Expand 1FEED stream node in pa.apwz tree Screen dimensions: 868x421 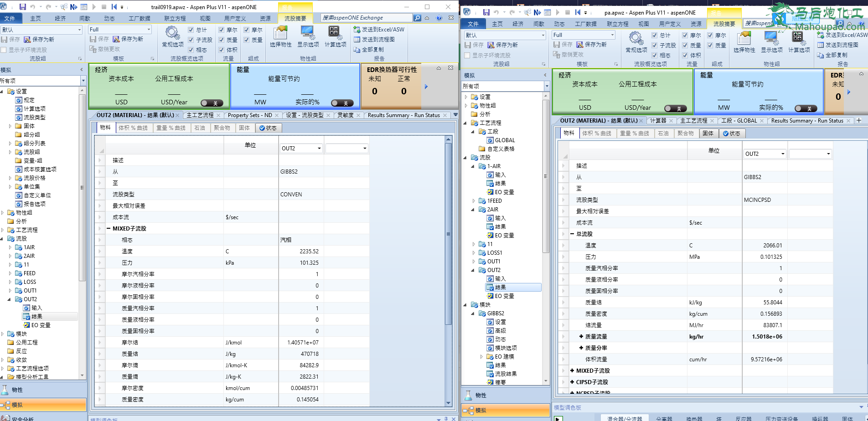tap(473, 201)
